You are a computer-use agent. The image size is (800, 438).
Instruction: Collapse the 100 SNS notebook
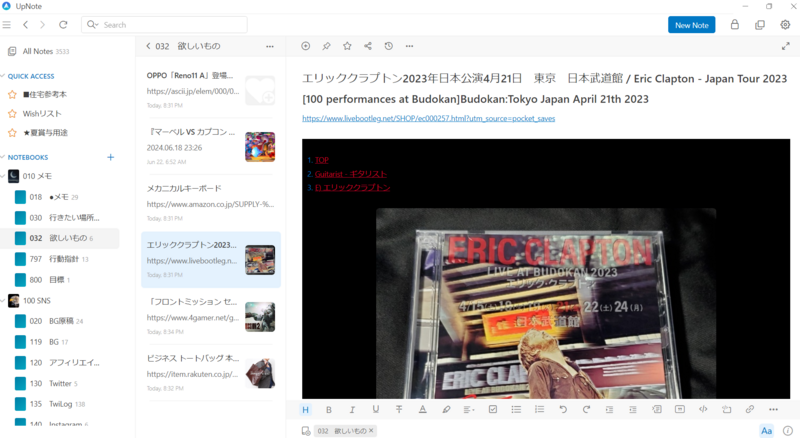point(3,301)
